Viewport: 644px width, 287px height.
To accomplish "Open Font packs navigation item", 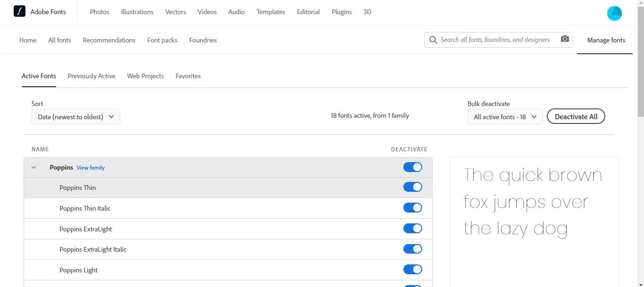I will 162,40.
